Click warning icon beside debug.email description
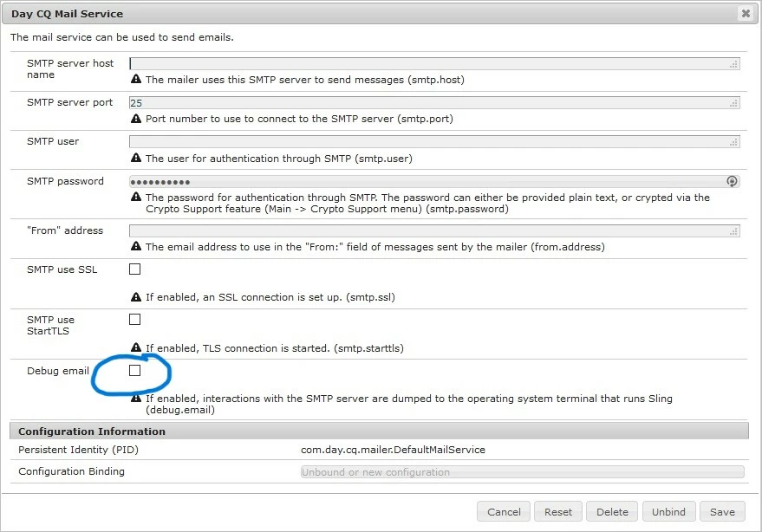The width and height of the screenshot is (762, 532). [x=136, y=398]
